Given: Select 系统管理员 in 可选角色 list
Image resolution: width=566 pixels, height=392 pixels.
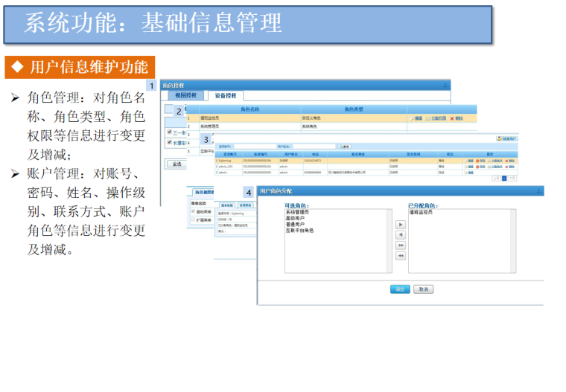Looking at the screenshot, I should tap(298, 212).
